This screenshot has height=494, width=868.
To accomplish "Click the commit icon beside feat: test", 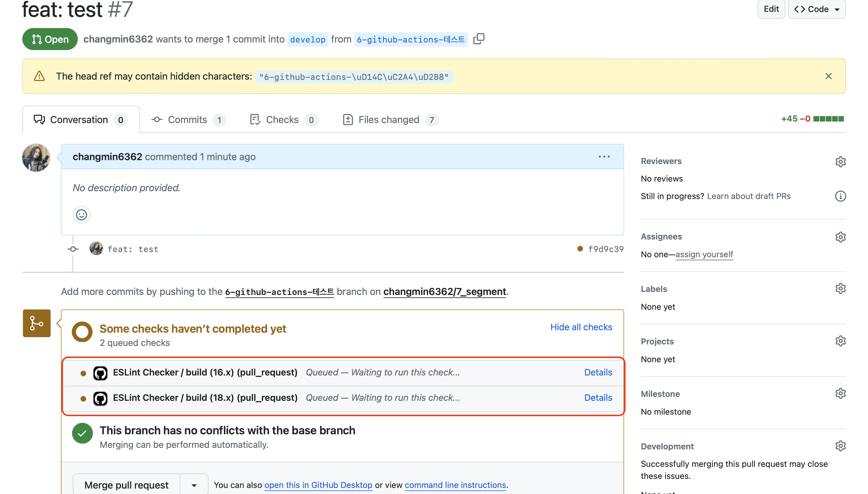I will [72, 249].
